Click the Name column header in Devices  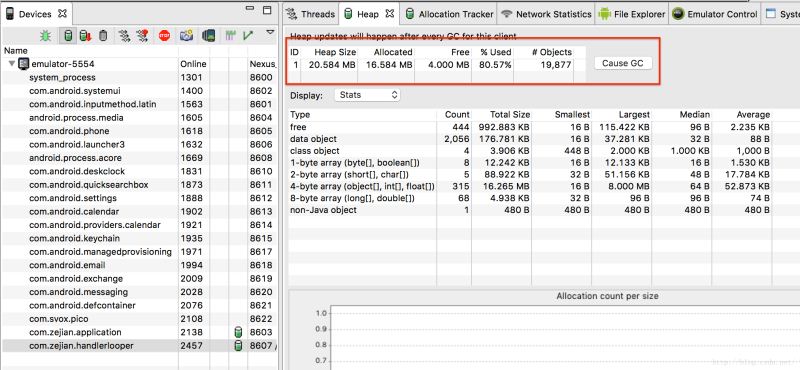[90, 51]
